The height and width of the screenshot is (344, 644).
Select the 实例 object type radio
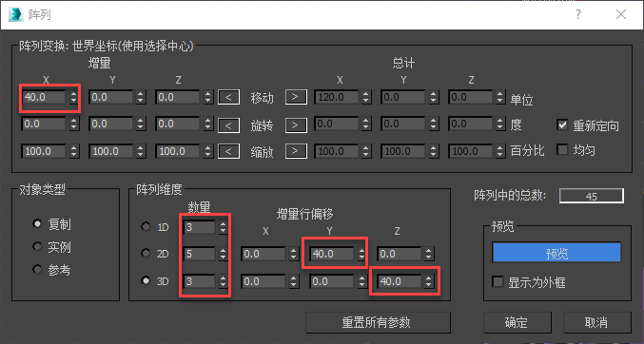coord(37,246)
